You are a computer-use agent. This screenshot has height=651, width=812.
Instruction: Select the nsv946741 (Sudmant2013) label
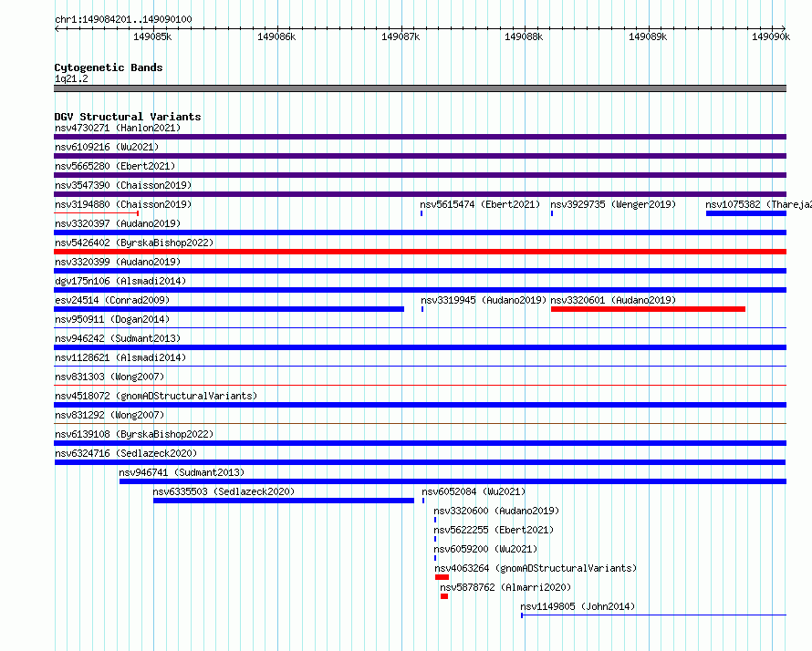click(x=182, y=472)
